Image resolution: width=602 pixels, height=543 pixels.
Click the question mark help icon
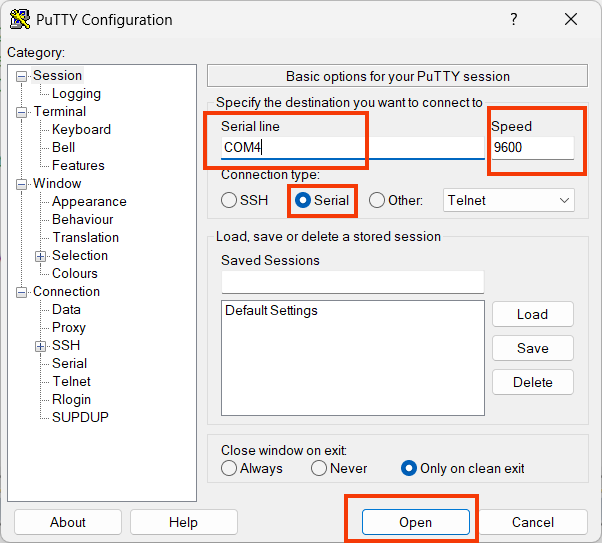coord(514,19)
